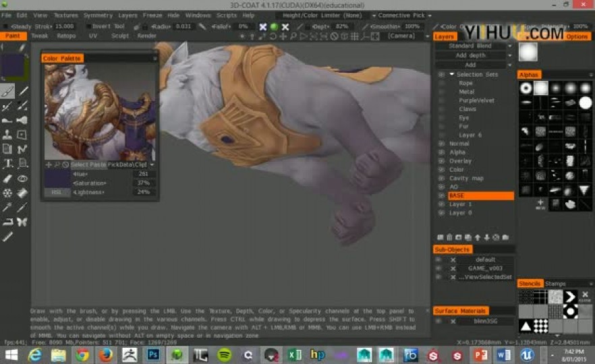Toggle the Steady Stroke checkbox
The width and height of the screenshot is (595, 364).
5,26
